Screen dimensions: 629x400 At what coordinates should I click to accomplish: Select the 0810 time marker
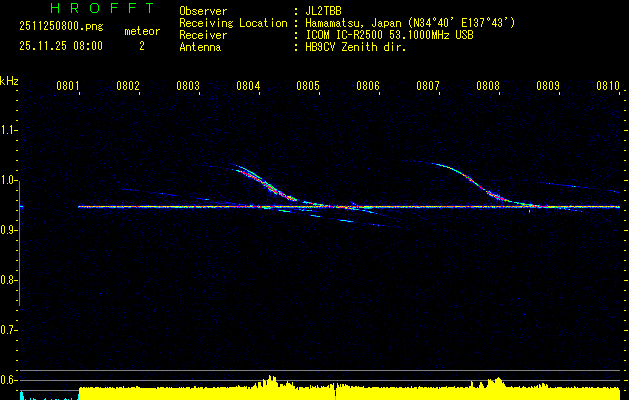[608, 87]
